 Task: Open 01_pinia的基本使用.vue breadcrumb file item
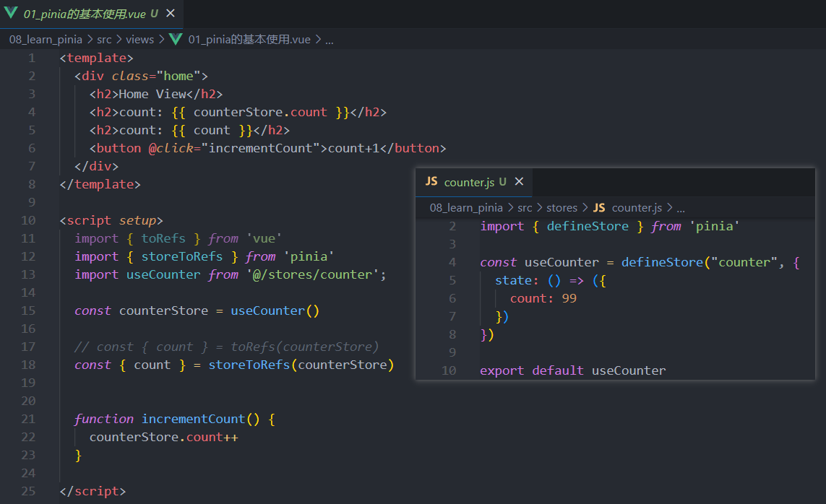coord(249,40)
